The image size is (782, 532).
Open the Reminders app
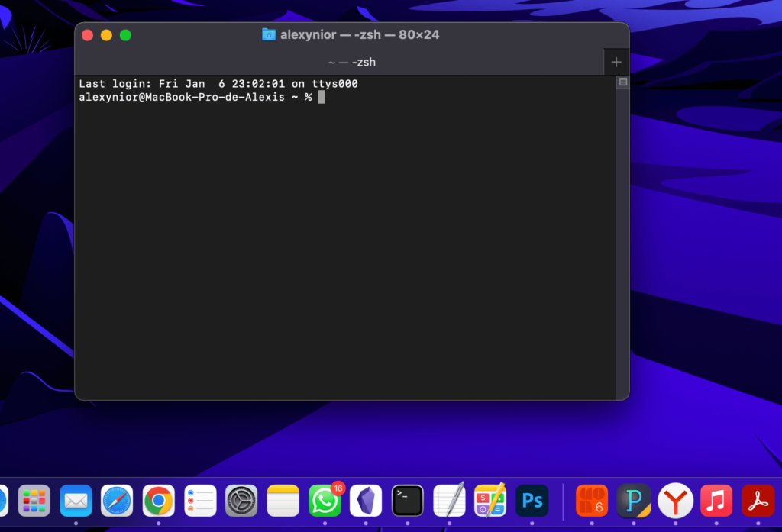[199, 501]
